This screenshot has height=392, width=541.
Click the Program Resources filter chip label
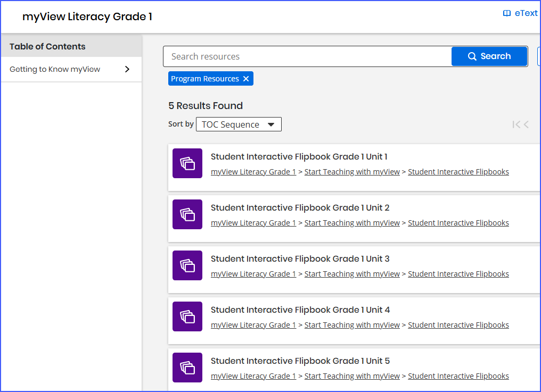205,79
